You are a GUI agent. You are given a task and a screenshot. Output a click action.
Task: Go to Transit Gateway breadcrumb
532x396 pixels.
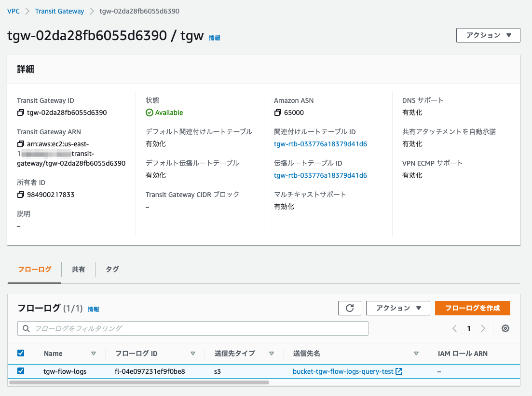[x=60, y=11]
